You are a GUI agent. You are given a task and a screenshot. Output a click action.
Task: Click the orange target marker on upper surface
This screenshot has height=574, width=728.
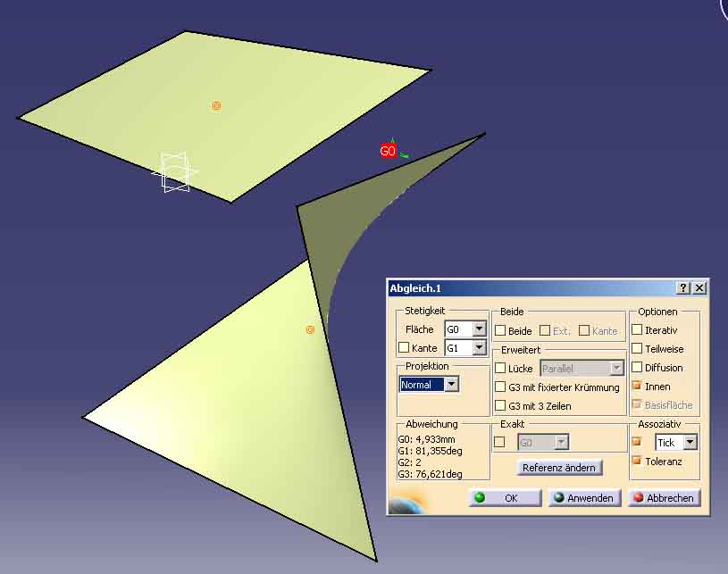[216, 106]
